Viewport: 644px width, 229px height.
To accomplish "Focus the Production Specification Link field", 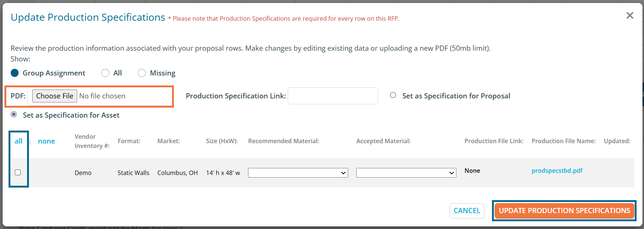I will pos(333,96).
